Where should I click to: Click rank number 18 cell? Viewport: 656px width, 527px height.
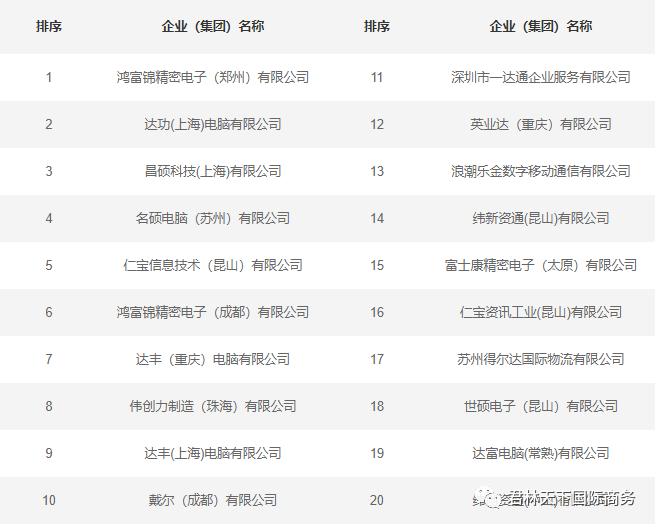point(377,406)
